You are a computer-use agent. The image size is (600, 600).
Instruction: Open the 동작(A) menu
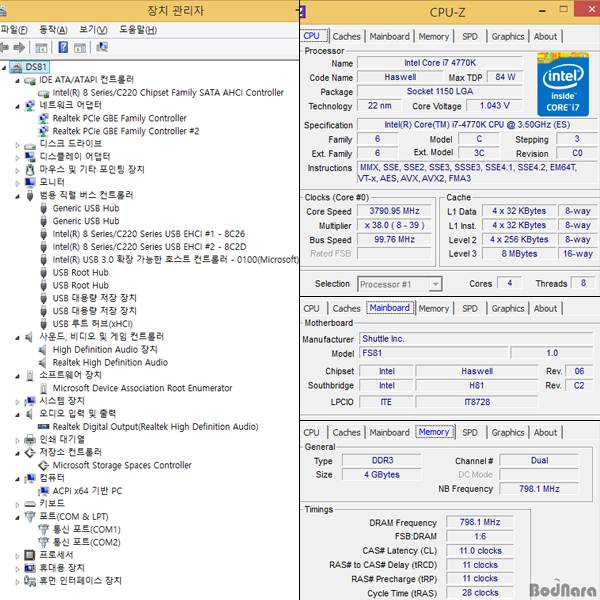(53, 29)
